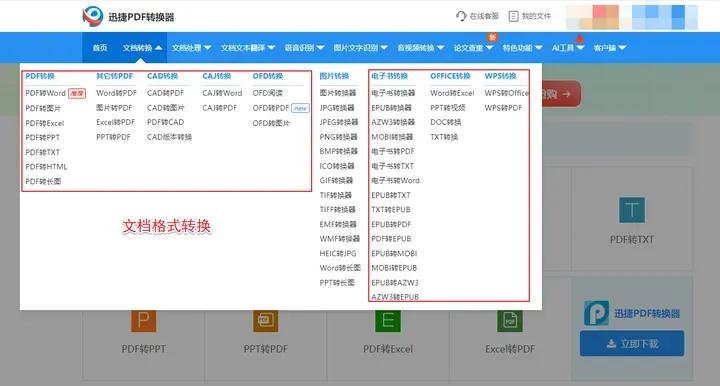
Task: Select PDF转Word menu entry
Action: (45, 93)
